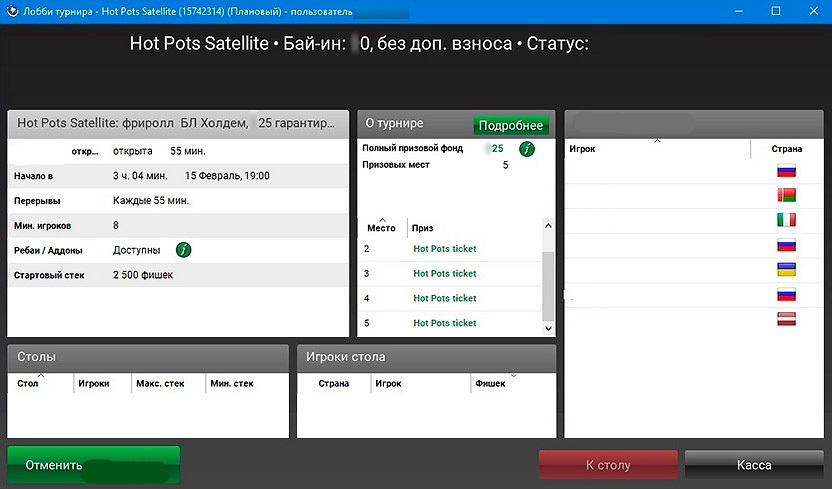
Task: Maximize the tournament lobby window
Action: pos(776,11)
